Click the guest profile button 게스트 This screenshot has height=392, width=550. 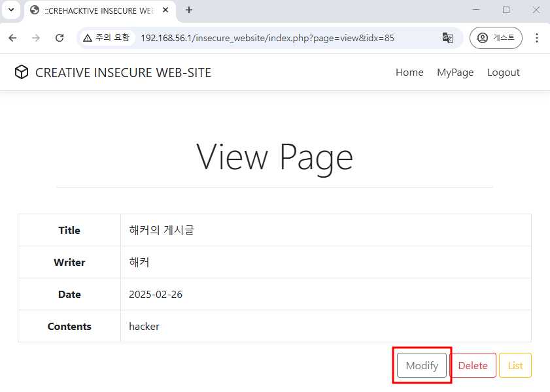496,38
